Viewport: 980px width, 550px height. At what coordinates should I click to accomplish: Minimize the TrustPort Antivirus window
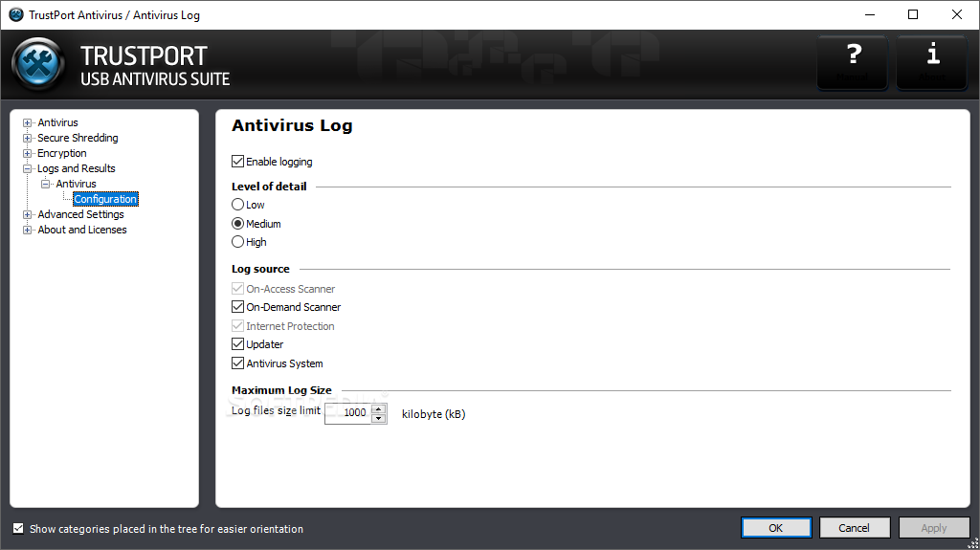[x=869, y=14]
